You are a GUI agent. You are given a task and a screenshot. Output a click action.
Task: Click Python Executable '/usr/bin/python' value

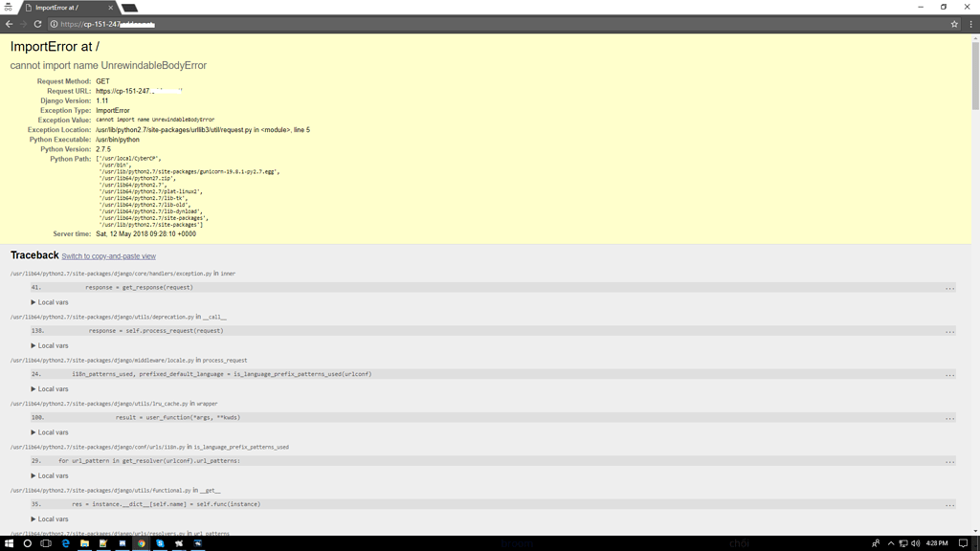118,140
